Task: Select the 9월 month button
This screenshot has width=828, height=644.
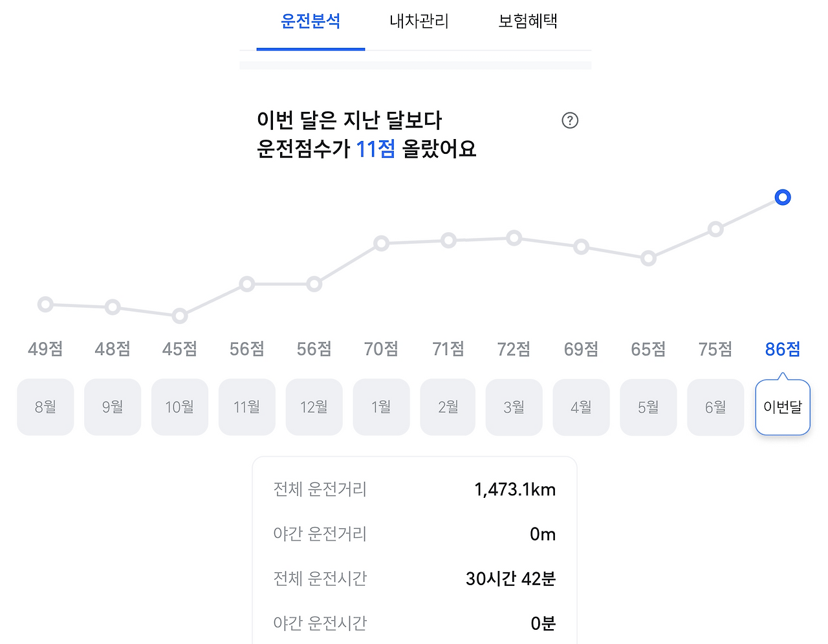Action: [x=113, y=407]
